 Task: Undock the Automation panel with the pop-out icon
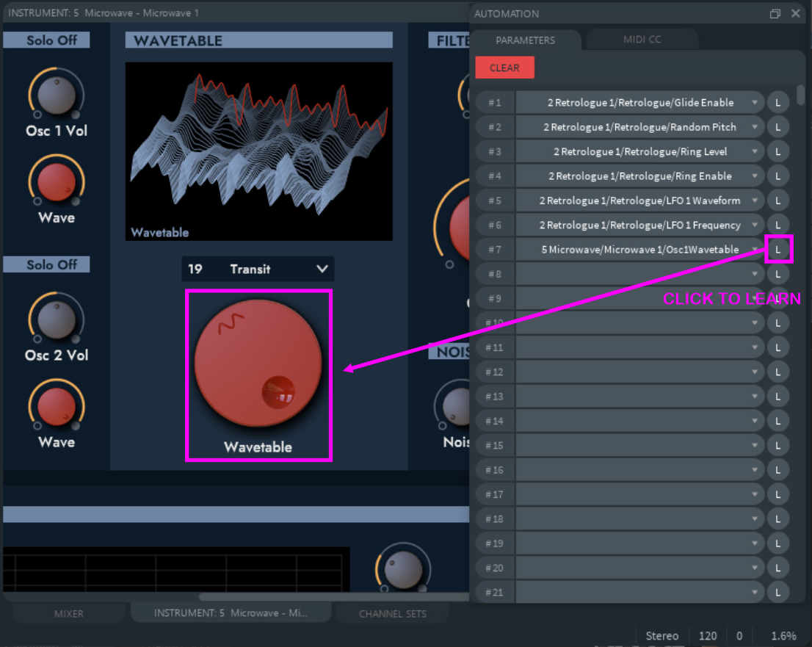775,14
